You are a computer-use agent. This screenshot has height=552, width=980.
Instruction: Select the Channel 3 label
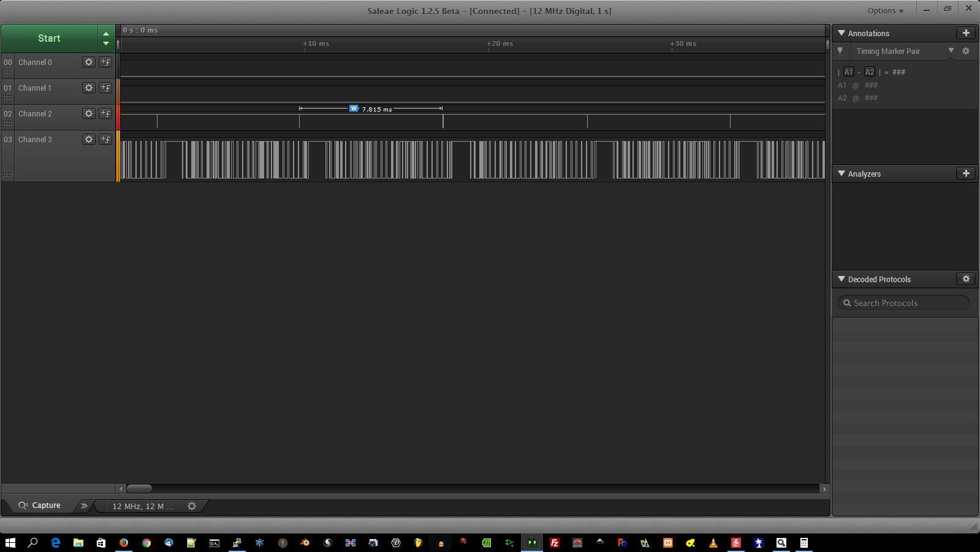(35, 140)
